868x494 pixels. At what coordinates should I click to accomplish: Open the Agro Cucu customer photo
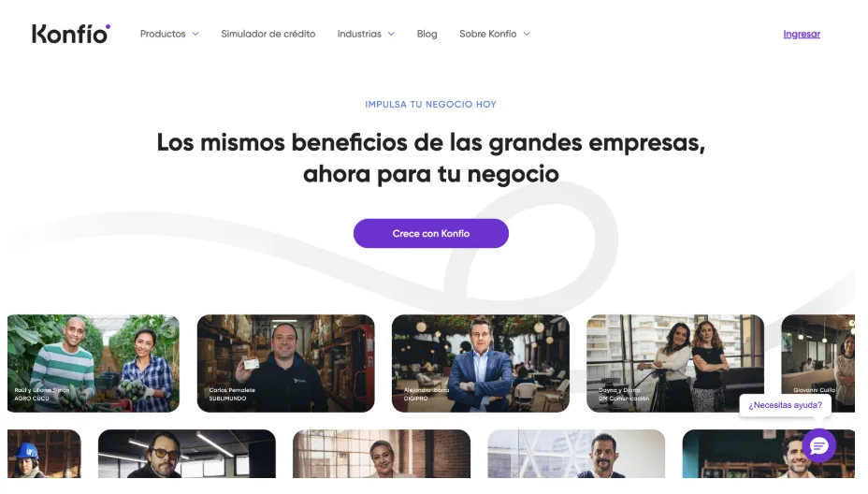point(93,363)
